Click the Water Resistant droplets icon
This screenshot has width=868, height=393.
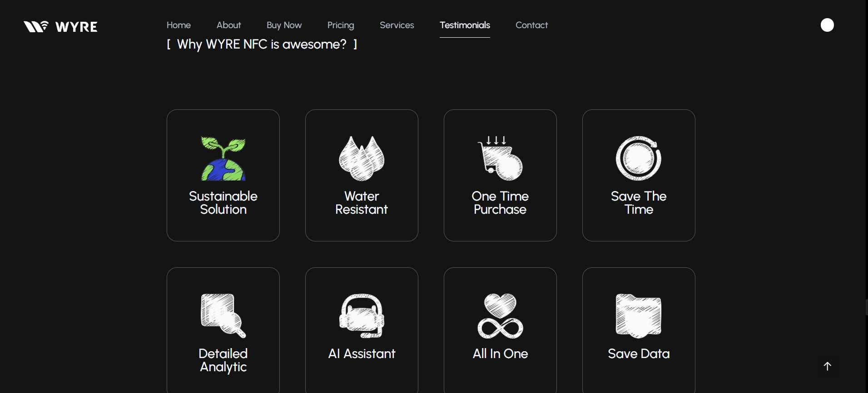pyautogui.click(x=362, y=158)
